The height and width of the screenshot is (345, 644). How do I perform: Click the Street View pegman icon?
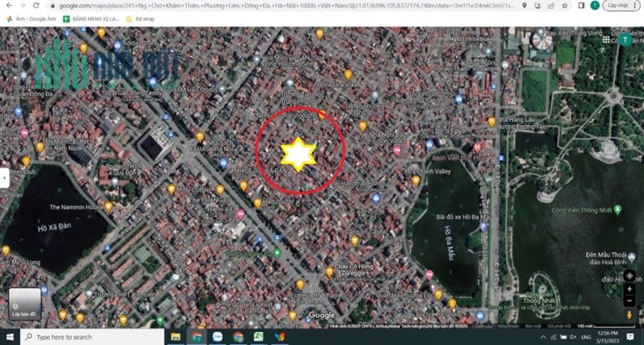[629, 314]
